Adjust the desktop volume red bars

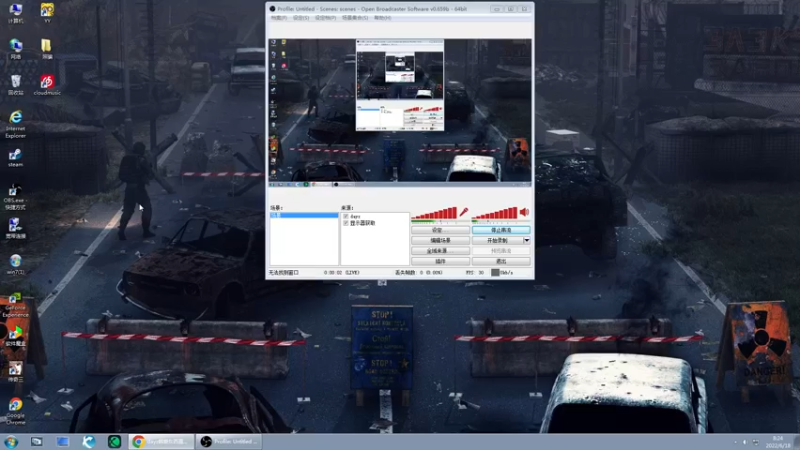tap(495, 213)
